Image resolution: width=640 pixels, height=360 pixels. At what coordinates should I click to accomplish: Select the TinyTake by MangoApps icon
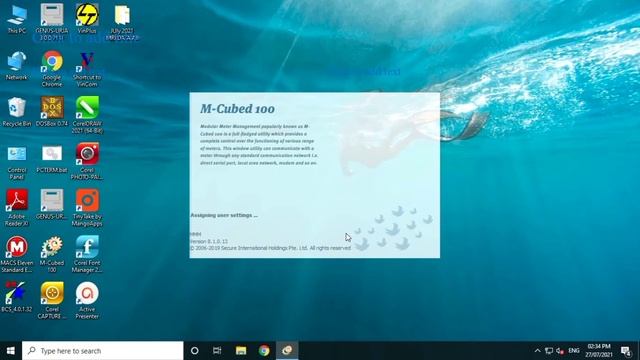87,208
